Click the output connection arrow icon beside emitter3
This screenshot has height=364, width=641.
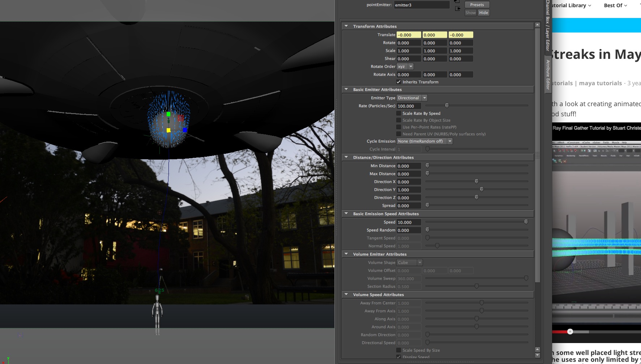tap(457, 9)
